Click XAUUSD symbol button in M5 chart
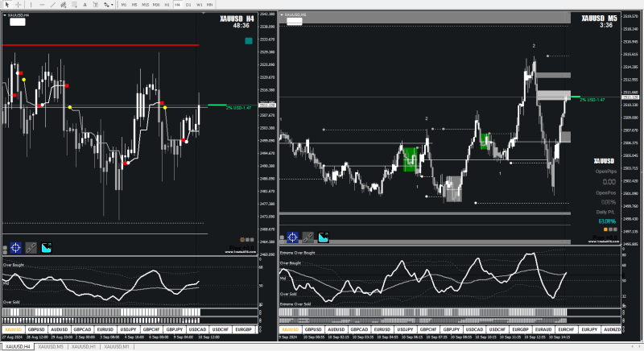Viewport: 644px width, 351px height. (x=290, y=329)
